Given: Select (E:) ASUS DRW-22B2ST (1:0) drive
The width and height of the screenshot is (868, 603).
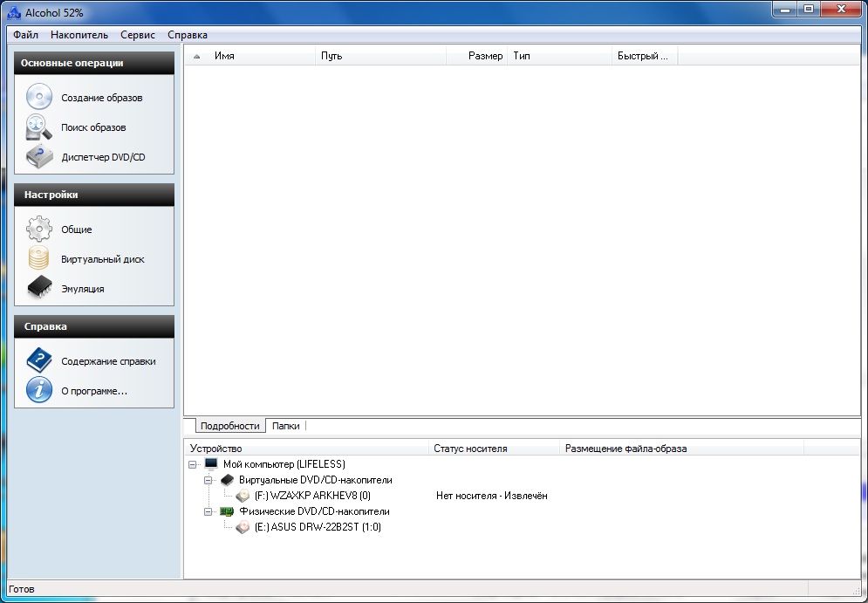Looking at the screenshot, I should [x=318, y=527].
